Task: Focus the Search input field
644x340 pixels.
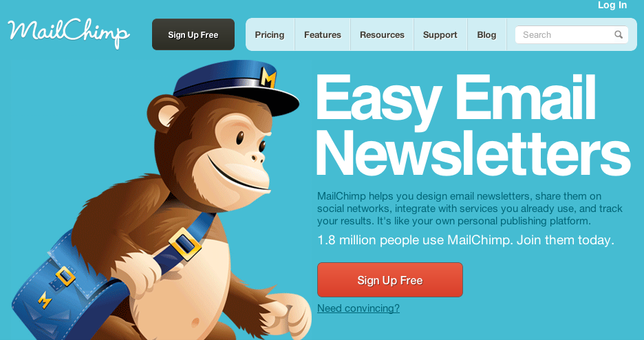Action: pos(571,35)
